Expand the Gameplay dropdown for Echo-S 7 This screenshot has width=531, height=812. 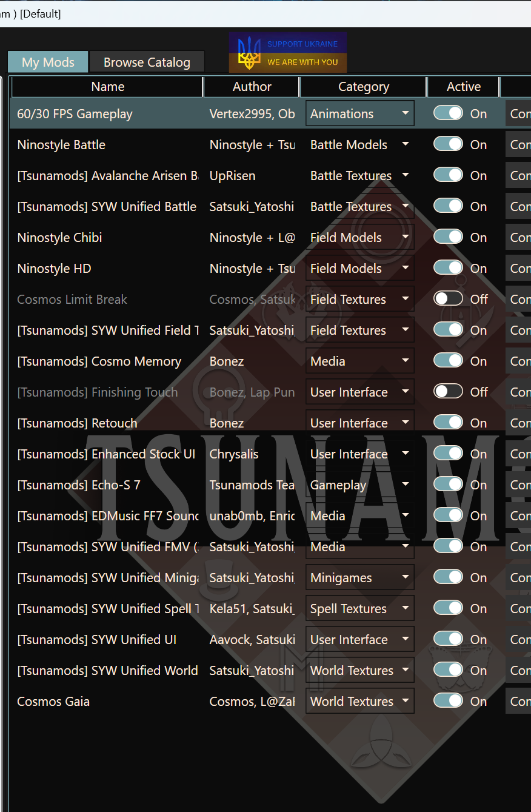pos(360,485)
